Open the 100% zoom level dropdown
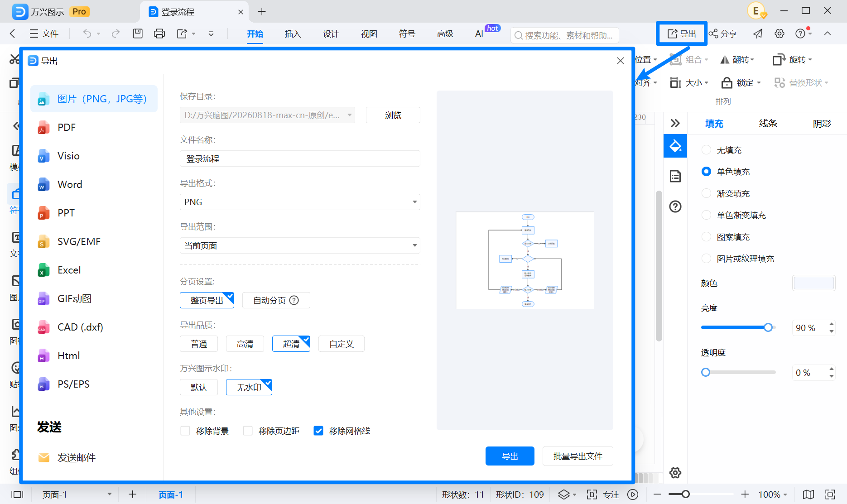Screen dimensions: 847x504 773,494
